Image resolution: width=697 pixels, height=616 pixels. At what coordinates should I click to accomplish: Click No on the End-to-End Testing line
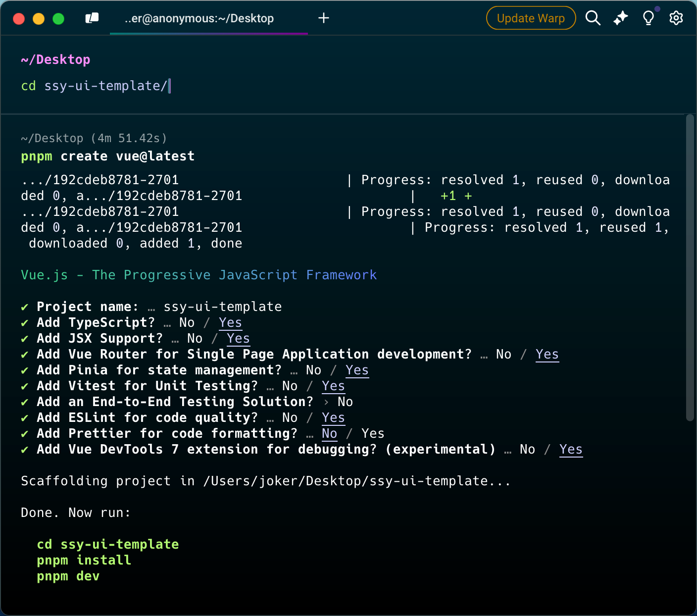pyautogui.click(x=345, y=402)
